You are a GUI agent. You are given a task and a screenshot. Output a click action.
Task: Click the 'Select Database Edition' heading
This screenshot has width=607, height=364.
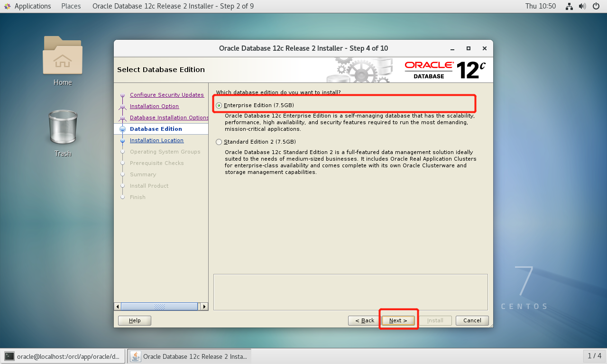[x=161, y=70]
